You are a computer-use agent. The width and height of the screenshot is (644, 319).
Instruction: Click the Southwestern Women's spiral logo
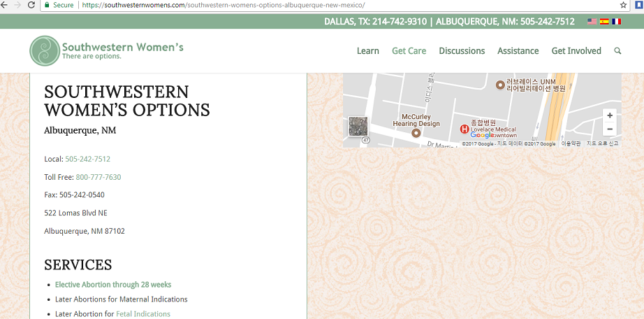click(45, 50)
